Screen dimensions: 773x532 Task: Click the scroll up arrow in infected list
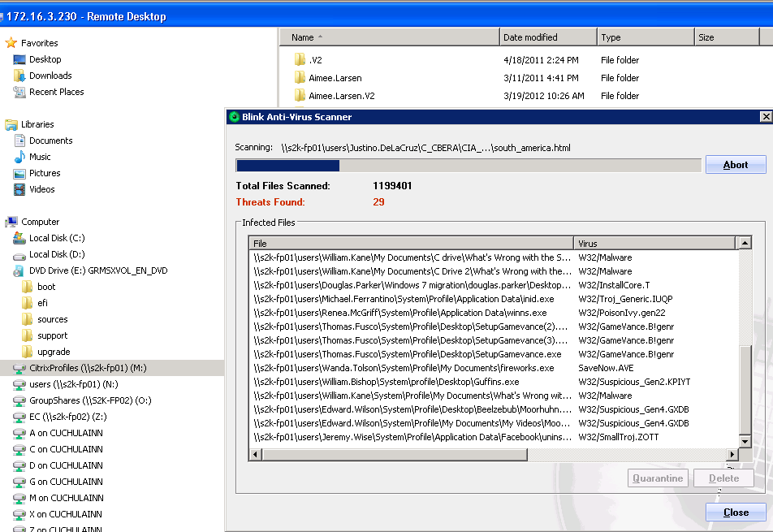coord(745,243)
